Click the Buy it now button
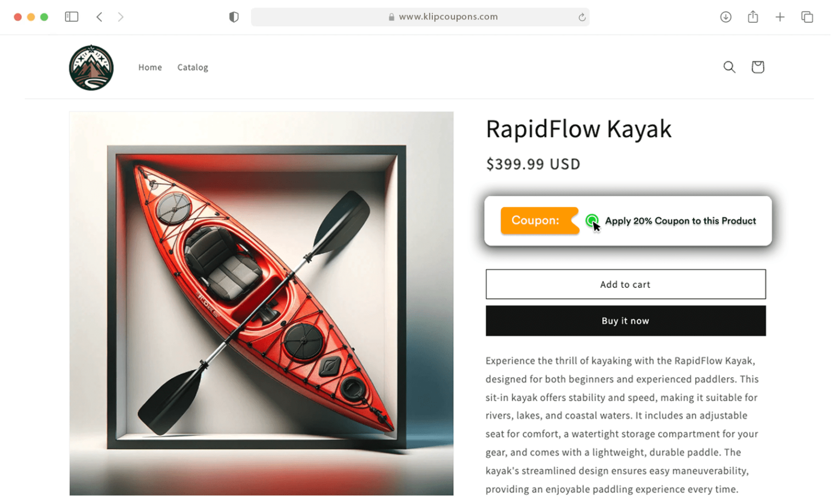The height and width of the screenshot is (504, 831). [625, 320]
